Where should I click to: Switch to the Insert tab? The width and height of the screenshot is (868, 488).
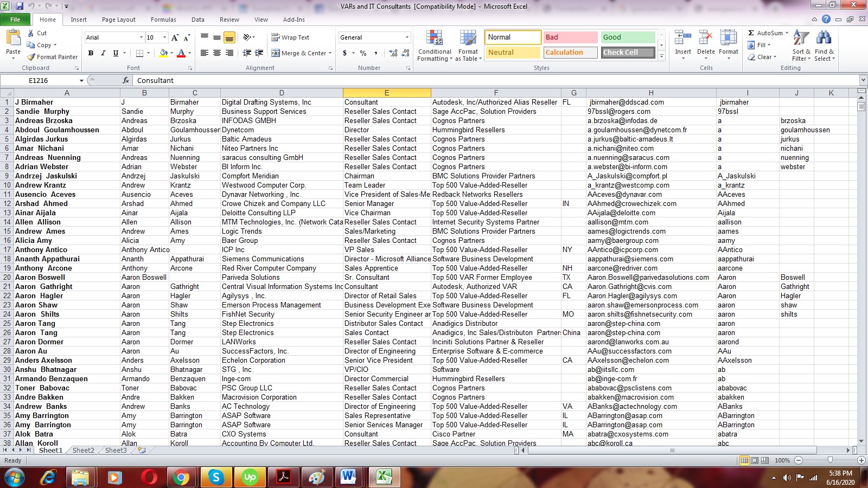click(x=79, y=20)
